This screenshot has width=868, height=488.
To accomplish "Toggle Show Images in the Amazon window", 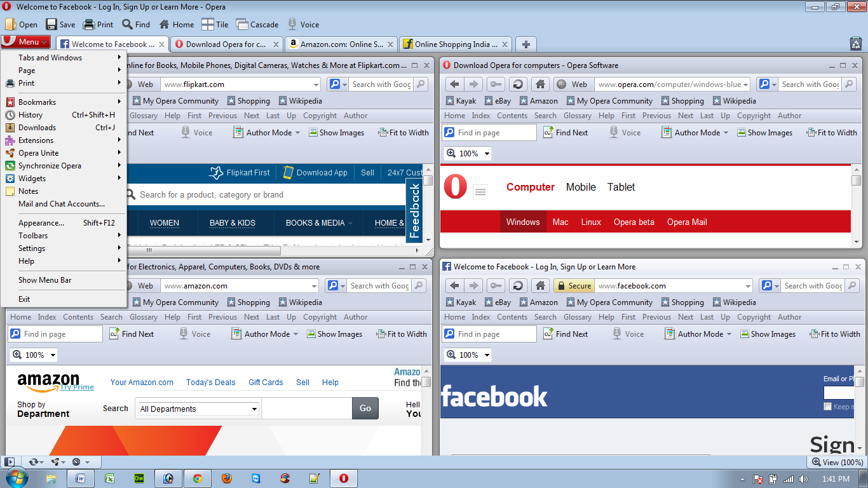I will [334, 334].
